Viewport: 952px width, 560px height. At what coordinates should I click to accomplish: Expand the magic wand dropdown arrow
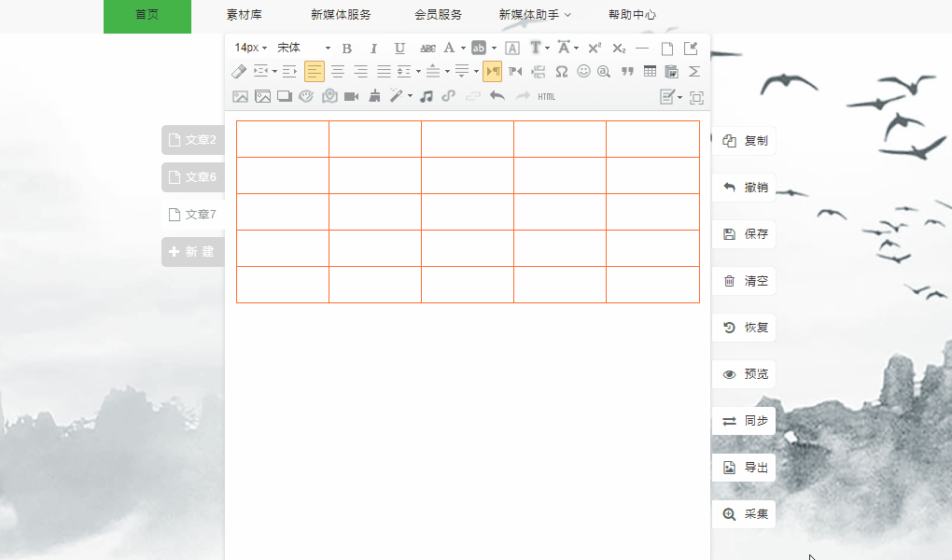coord(410,96)
